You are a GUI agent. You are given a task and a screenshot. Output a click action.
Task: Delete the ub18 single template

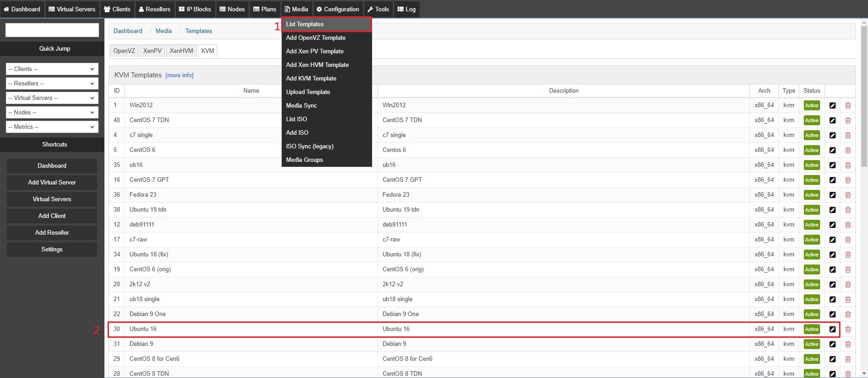[x=848, y=299]
